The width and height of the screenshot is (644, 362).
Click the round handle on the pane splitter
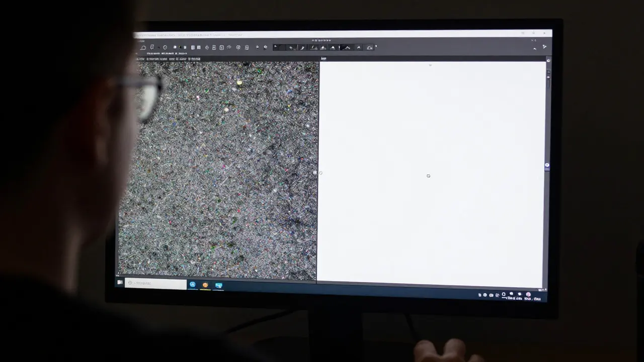(315, 172)
